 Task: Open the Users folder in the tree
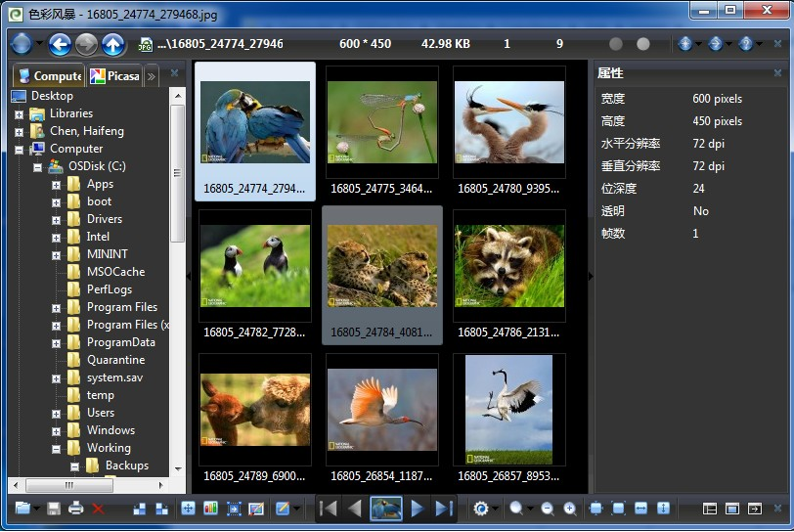100,413
